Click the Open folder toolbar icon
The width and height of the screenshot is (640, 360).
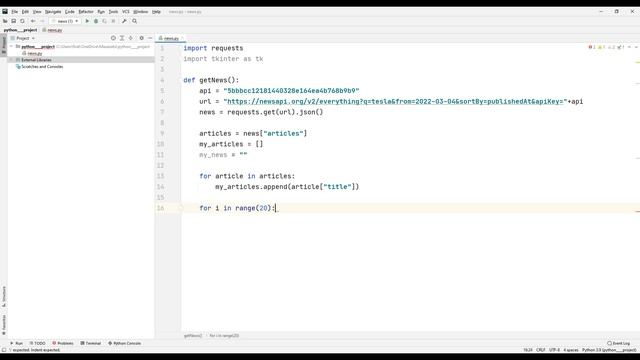click(5, 21)
